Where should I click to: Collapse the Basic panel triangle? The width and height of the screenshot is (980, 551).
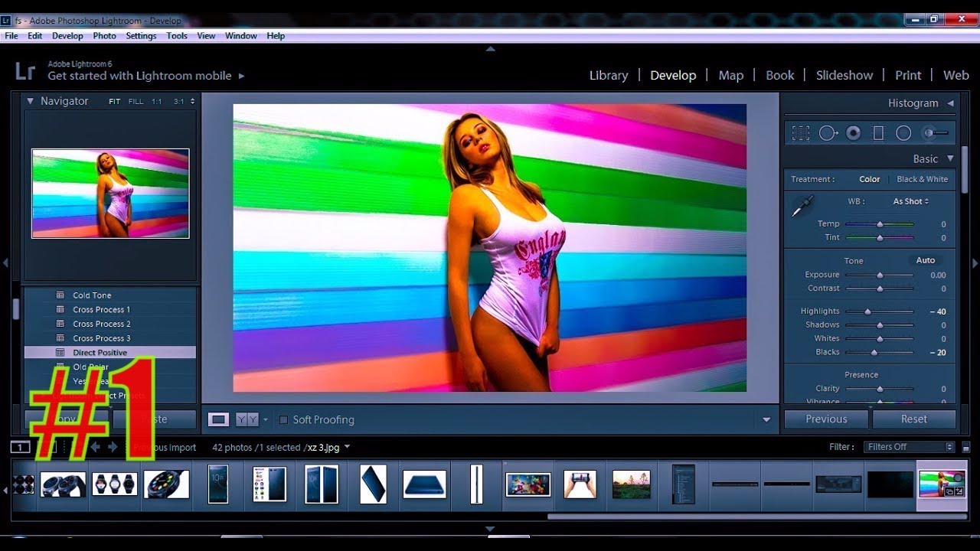pyautogui.click(x=950, y=158)
